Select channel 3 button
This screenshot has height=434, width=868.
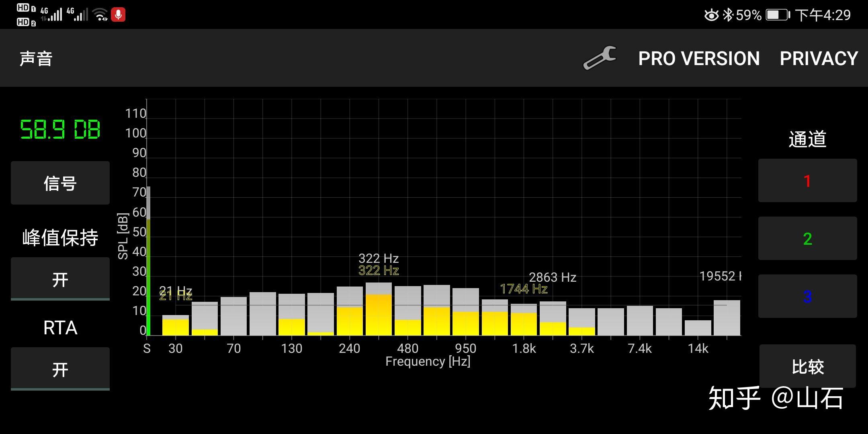[x=807, y=297]
